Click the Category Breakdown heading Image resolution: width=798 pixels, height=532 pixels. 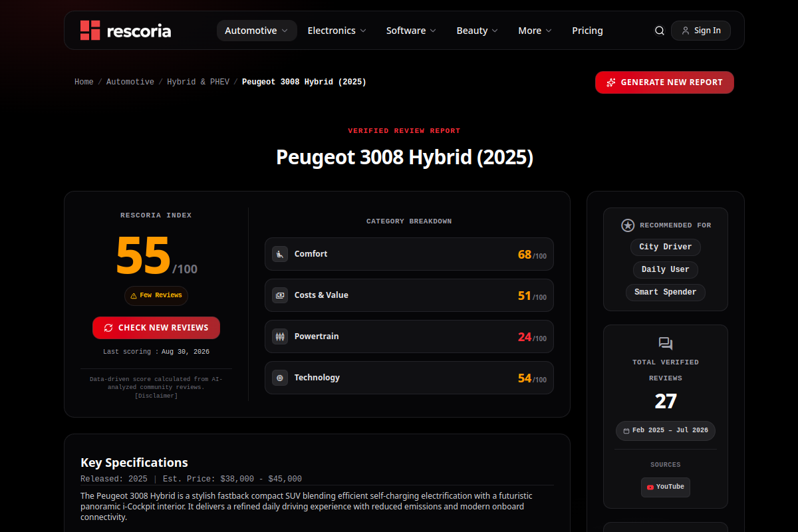tap(409, 221)
